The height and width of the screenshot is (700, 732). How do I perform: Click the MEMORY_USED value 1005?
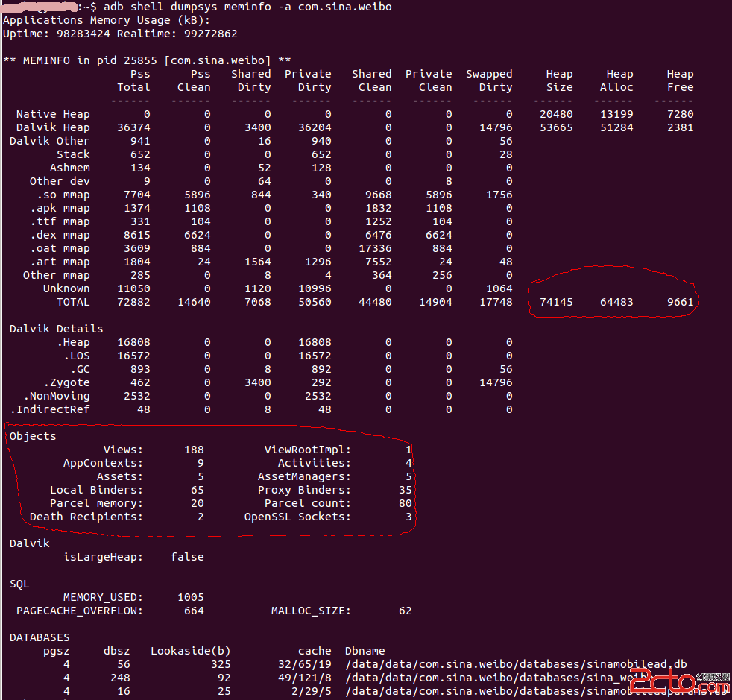[191, 598]
